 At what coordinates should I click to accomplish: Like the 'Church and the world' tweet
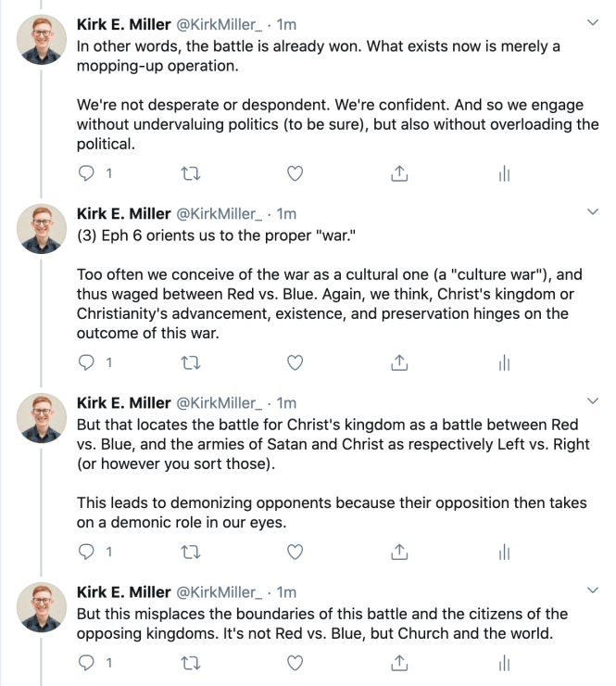[x=295, y=663]
